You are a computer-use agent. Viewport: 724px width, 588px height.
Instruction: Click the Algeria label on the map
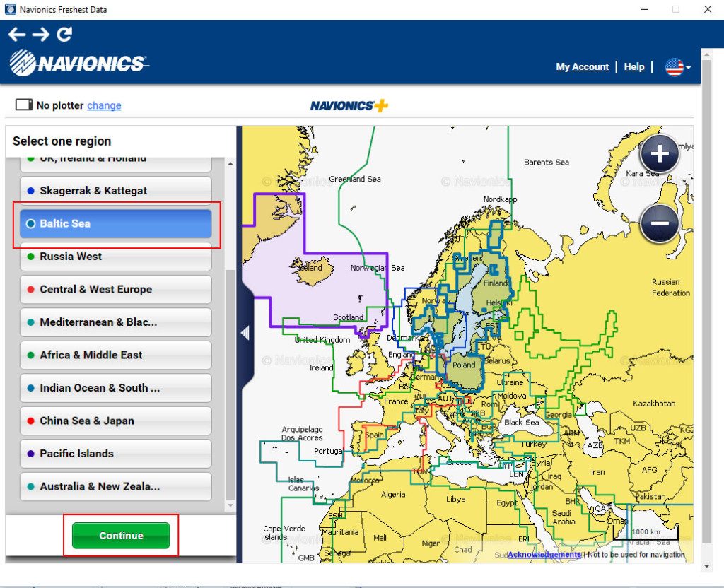coord(393,494)
